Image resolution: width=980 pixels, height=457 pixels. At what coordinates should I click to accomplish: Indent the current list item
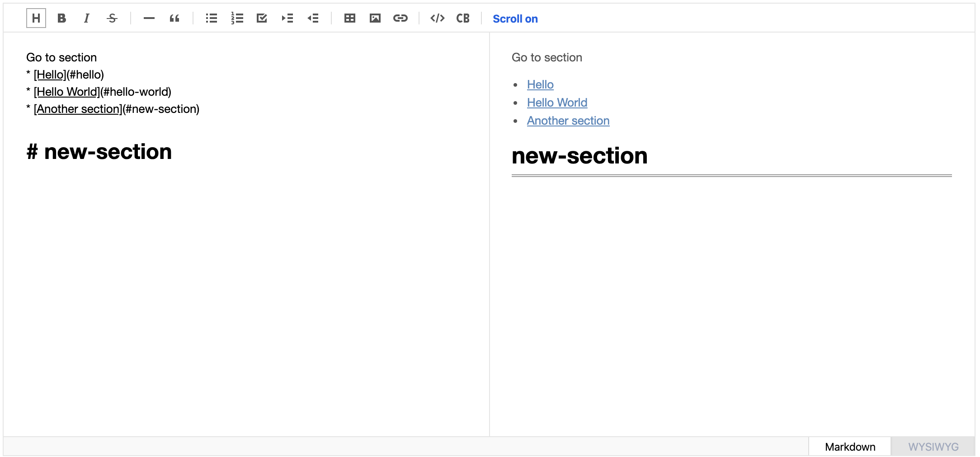coord(287,19)
